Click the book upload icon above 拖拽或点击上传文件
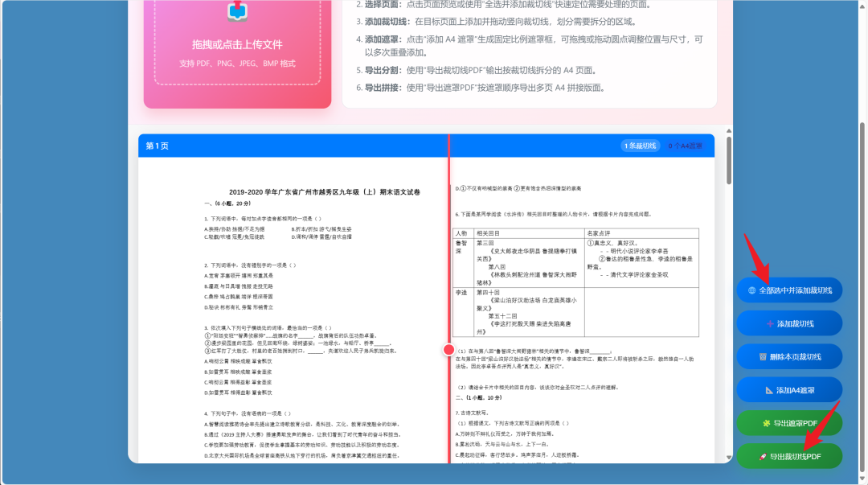The width and height of the screenshot is (868, 485). 235,11
